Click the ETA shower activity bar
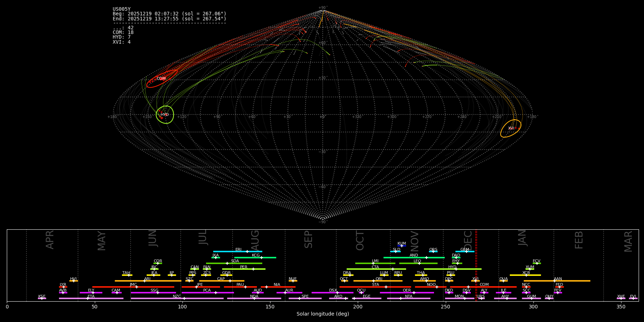 [91, 298]
